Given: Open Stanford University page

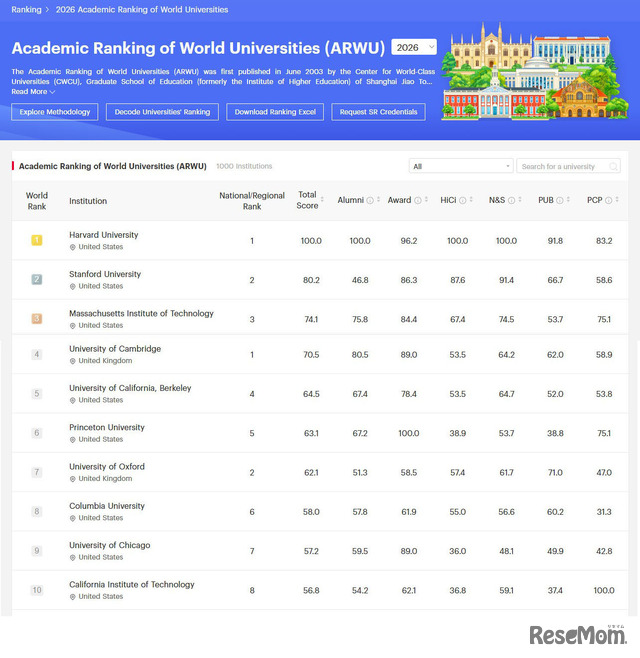Looking at the screenshot, I should [x=105, y=274].
